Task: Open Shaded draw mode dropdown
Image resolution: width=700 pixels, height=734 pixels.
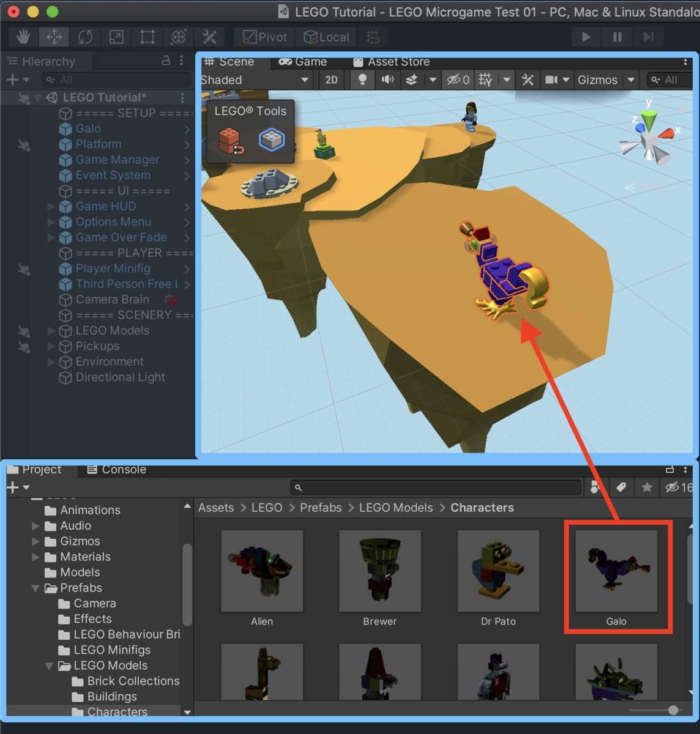Action: click(255, 80)
